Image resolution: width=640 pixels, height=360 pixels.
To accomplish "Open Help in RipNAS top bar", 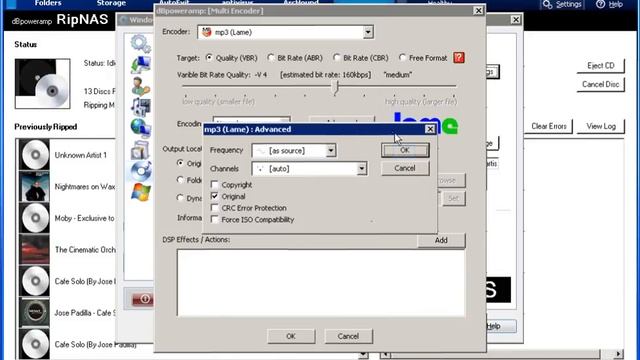I will click(616, 4).
